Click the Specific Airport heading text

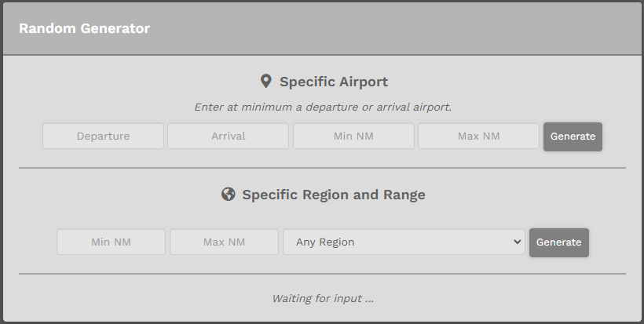[334, 82]
